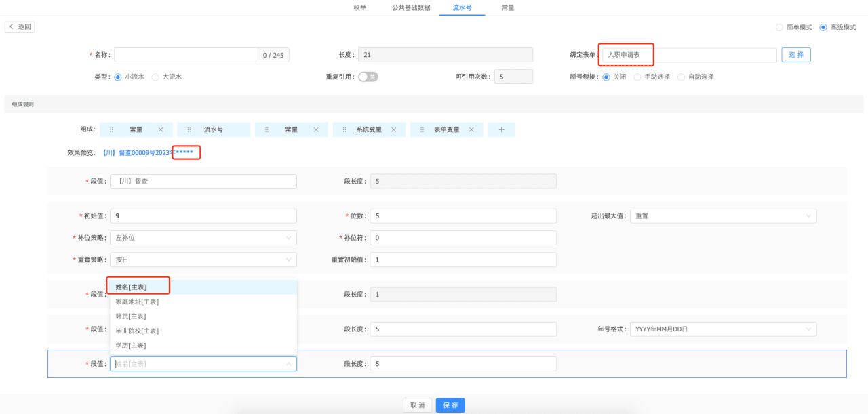868x414 pixels.
Task: Switch to the 常量 tab
Action: (x=507, y=7)
